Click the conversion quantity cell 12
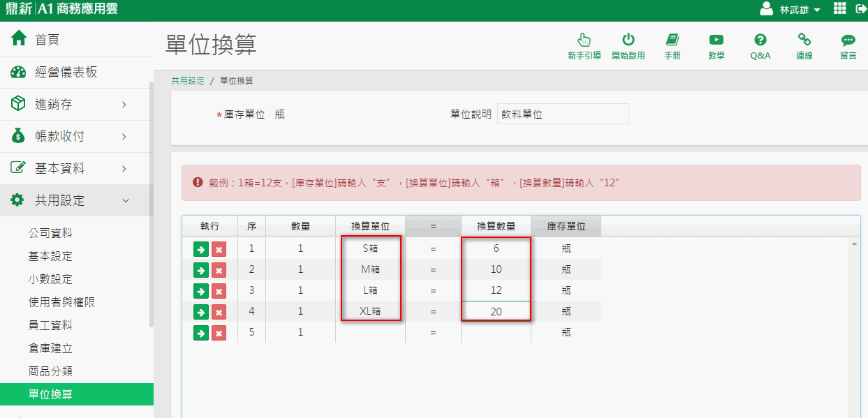The width and height of the screenshot is (868, 418). pos(496,290)
